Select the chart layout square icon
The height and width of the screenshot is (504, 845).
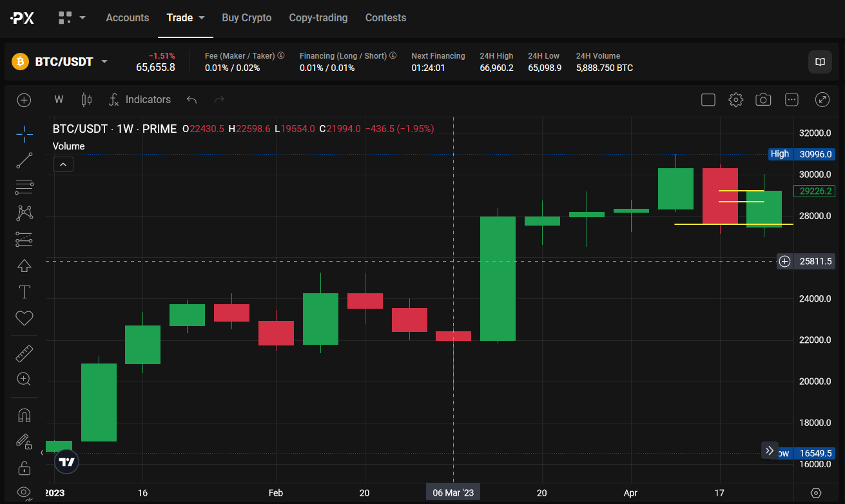pos(708,100)
